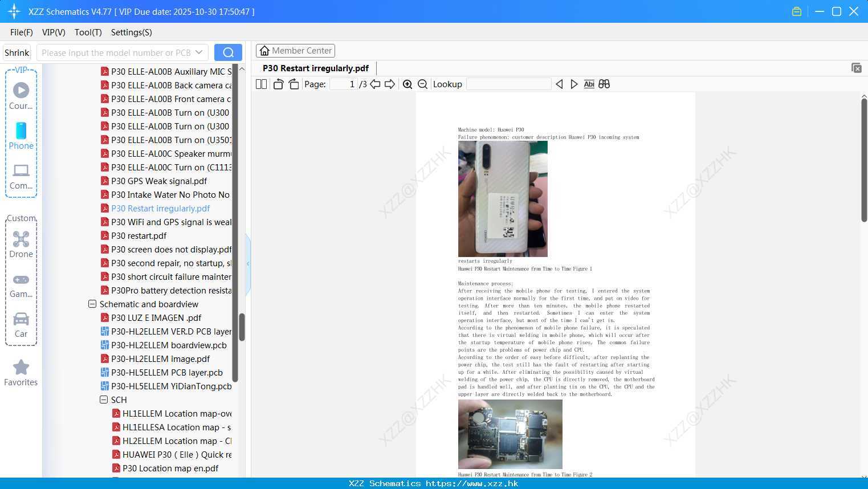Viewport: 868px width, 489px height.
Task: Open P30Pro battery detection file
Action: point(172,291)
